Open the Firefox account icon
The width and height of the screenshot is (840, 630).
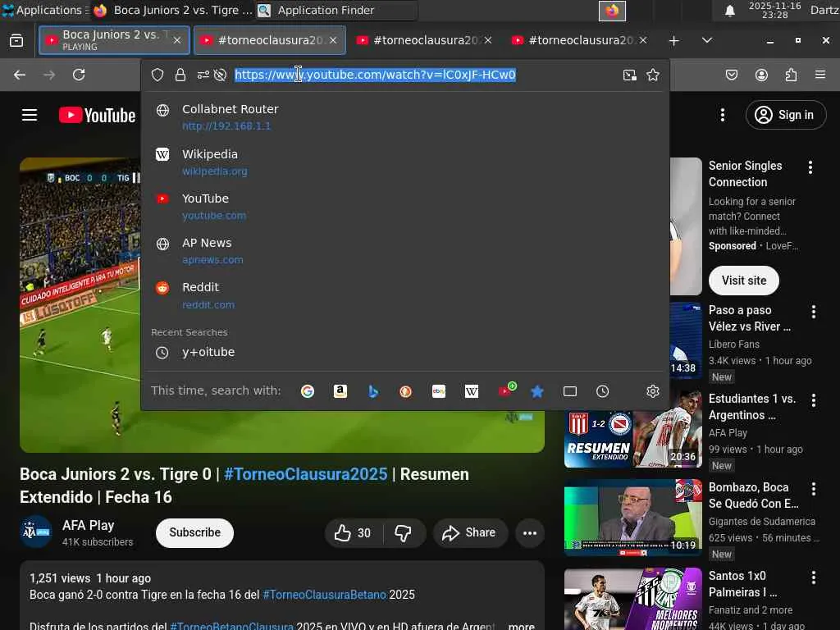761,75
